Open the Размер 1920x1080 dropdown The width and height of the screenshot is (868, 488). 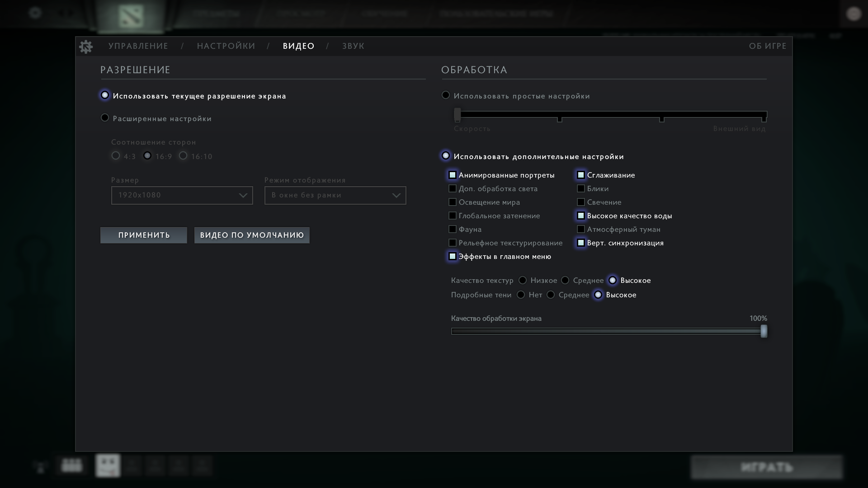click(182, 196)
